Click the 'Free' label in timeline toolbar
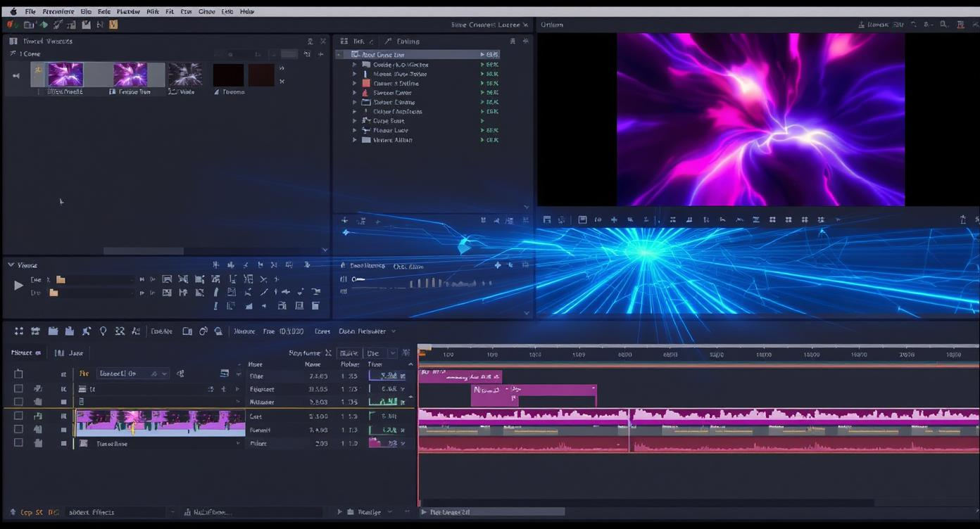 click(269, 331)
